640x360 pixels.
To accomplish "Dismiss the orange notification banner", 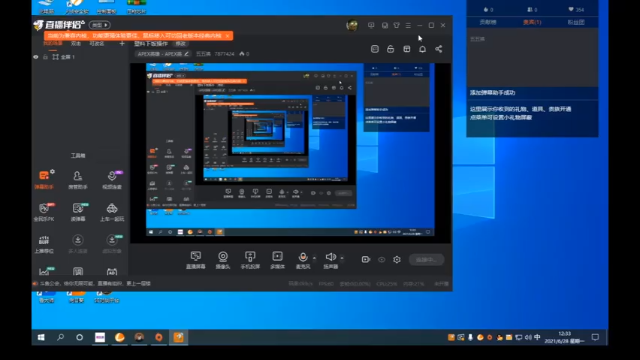I will [227, 36].
